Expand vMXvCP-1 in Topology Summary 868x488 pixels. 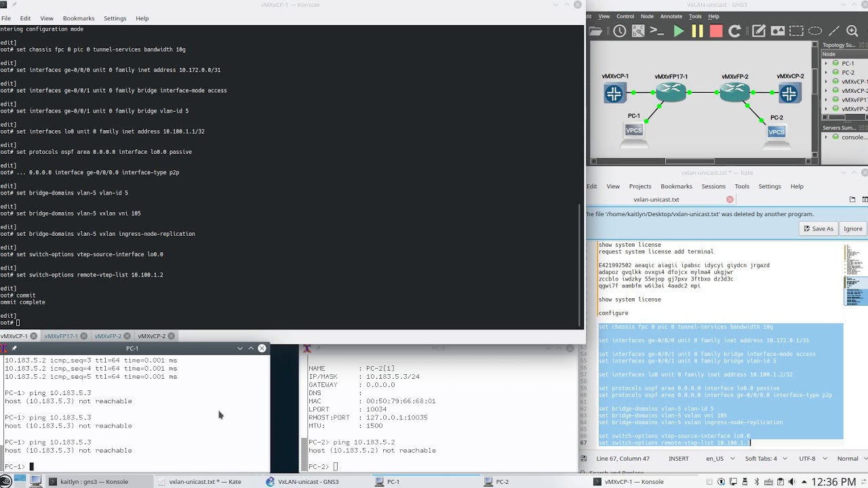tap(827, 81)
